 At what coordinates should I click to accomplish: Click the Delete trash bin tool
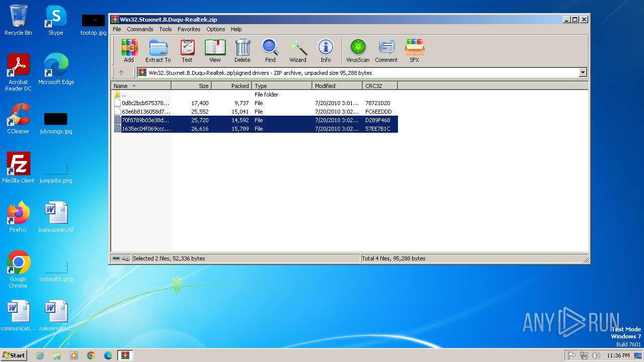(x=242, y=50)
